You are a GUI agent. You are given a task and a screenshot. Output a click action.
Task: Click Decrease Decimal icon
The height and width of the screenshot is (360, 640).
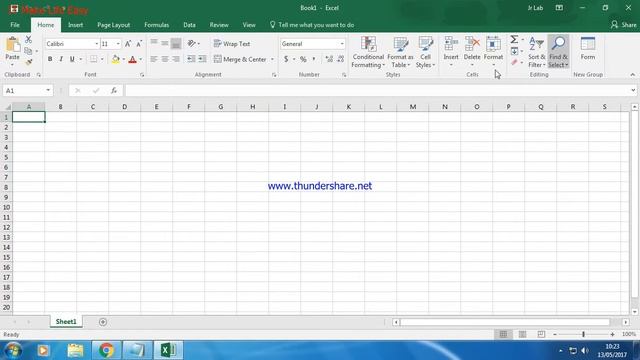[x=341, y=59]
